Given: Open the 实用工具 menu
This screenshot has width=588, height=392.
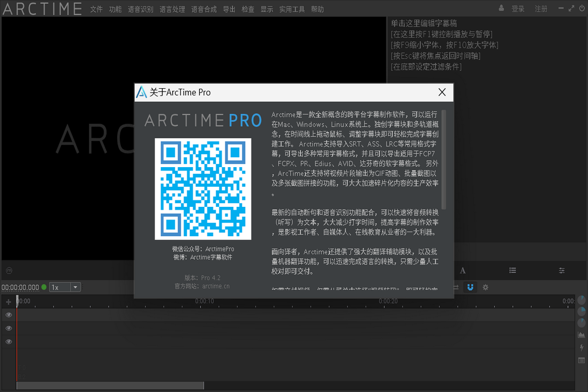Looking at the screenshot, I should click(x=291, y=9).
